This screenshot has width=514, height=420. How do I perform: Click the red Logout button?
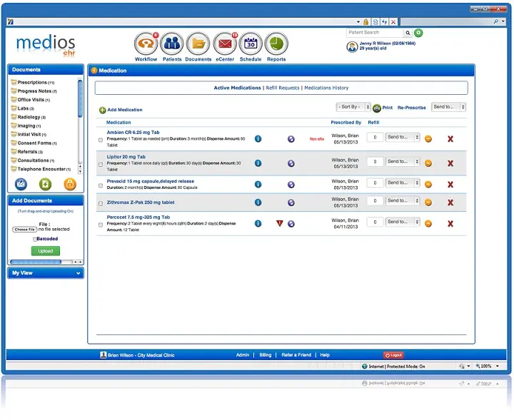coord(393,355)
